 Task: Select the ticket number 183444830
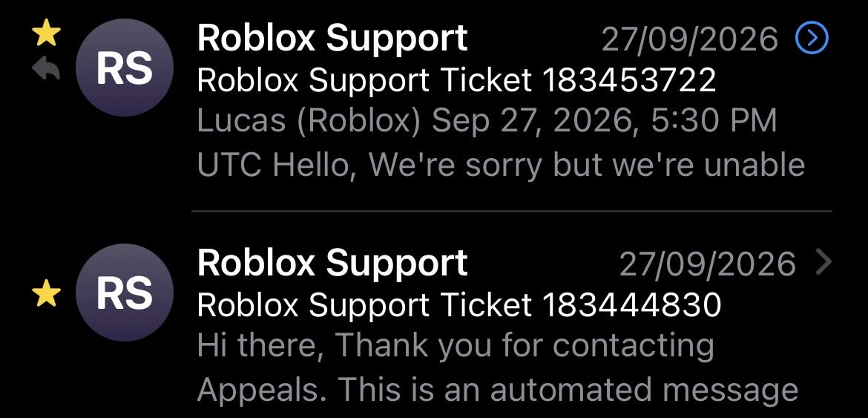[631, 305]
